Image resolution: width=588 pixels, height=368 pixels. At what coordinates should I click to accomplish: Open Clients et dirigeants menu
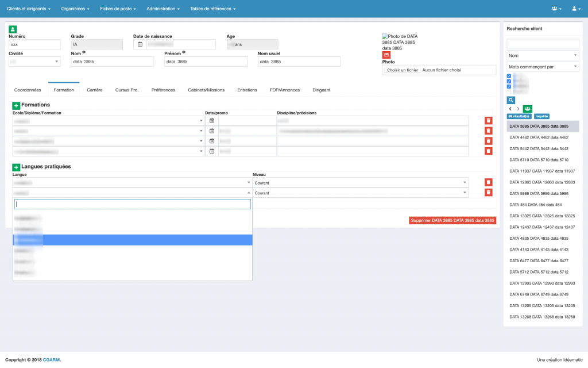point(29,9)
